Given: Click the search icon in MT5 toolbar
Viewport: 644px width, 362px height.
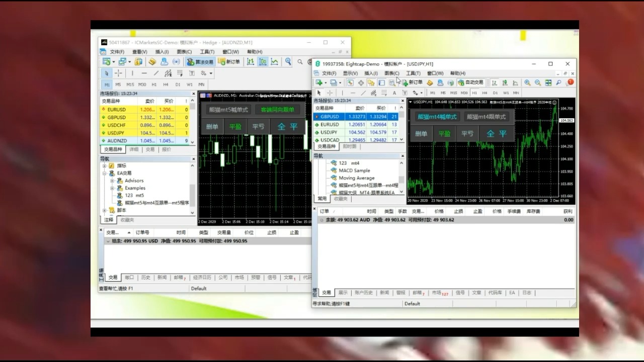Looking at the screenshot, I should (x=300, y=62).
